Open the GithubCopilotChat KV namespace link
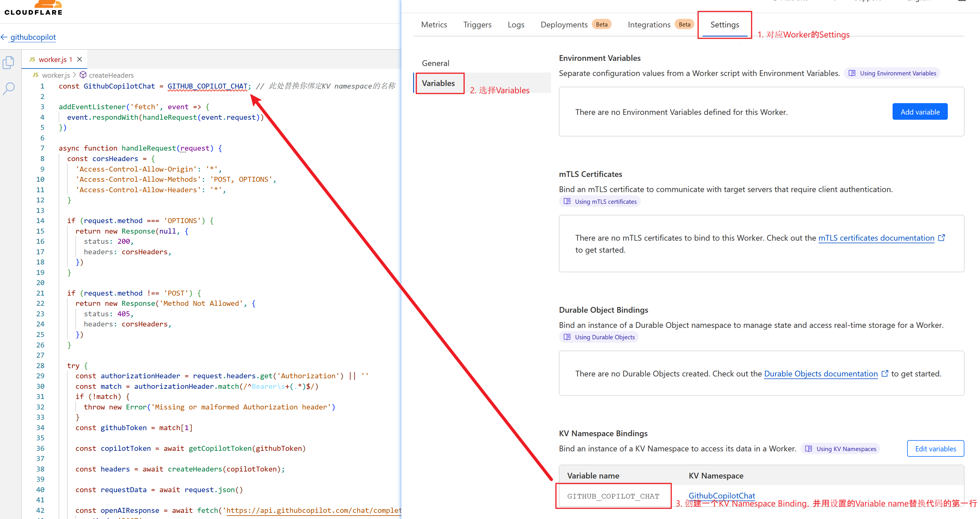Image resolution: width=980 pixels, height=519 pixels. tap(721, 496)
